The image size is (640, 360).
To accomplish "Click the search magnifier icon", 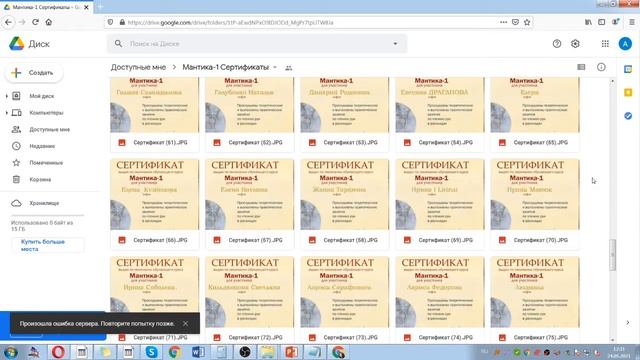I will [x=118, y=43].
